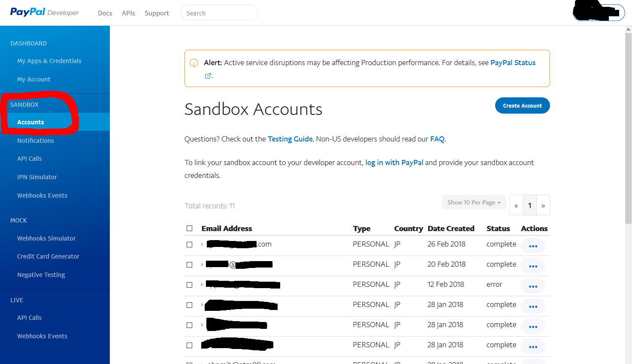Expand the 20 Feb 2018 account row
Screen dimensions: 632x364
click(202, 265)
